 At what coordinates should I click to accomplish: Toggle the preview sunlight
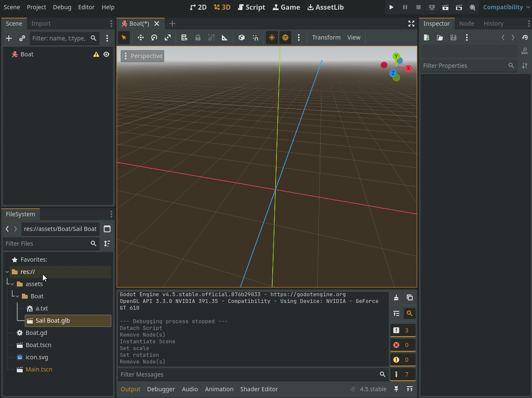coord(272,37)
